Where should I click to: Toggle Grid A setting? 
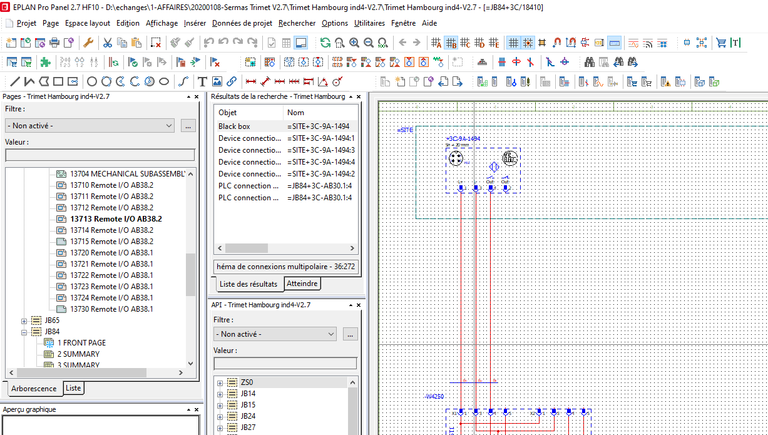[436, 43]
